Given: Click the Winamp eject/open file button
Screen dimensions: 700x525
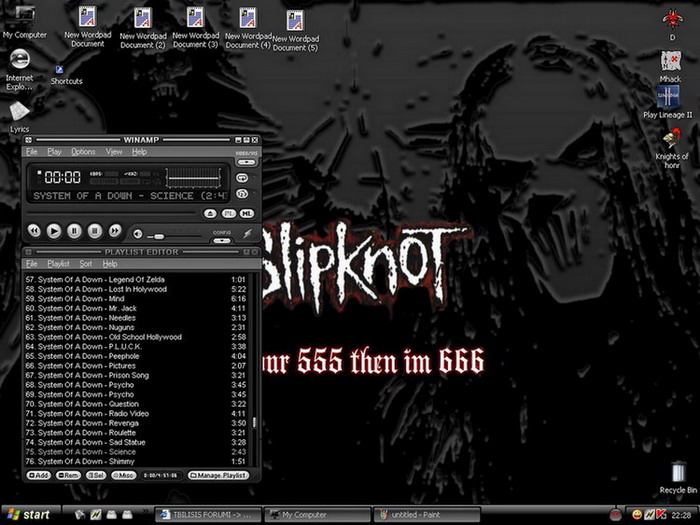Looking at the screenshot, I should (210, 214).
